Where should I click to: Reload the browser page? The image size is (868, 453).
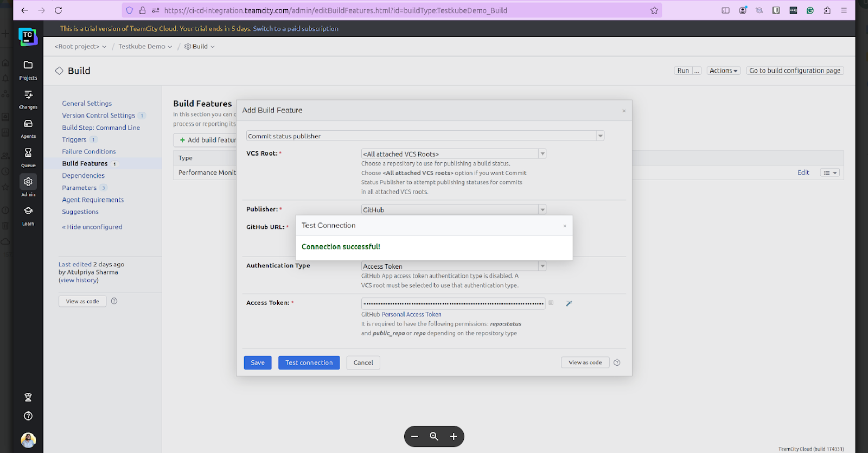59,10
